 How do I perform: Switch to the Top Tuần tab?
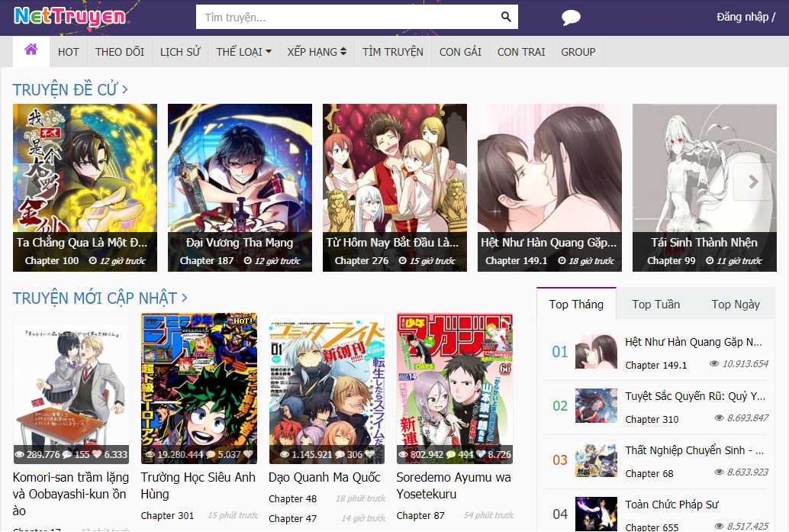tap(655, 304)
